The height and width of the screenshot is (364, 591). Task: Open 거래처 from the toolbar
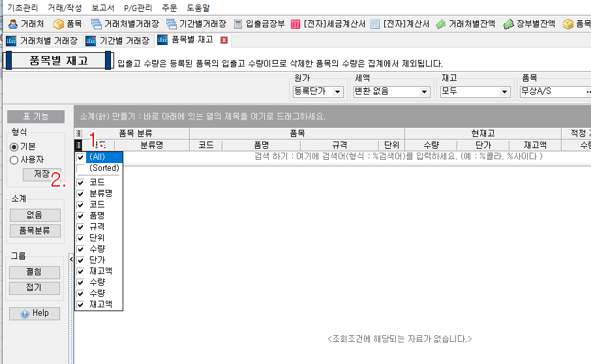tap(26, 24)
